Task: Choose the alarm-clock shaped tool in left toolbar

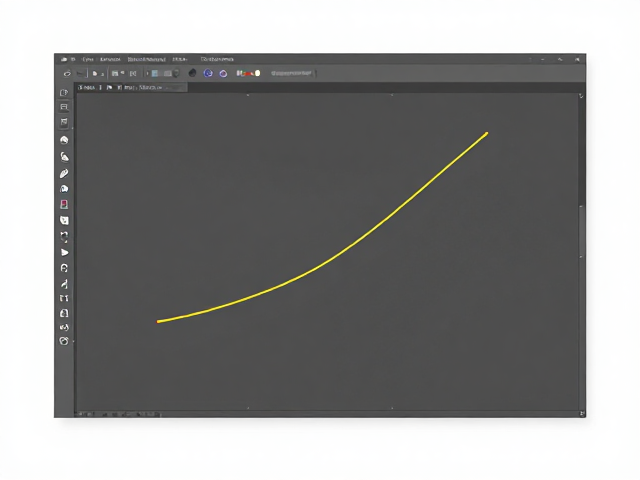Action: tap(64, 341)
